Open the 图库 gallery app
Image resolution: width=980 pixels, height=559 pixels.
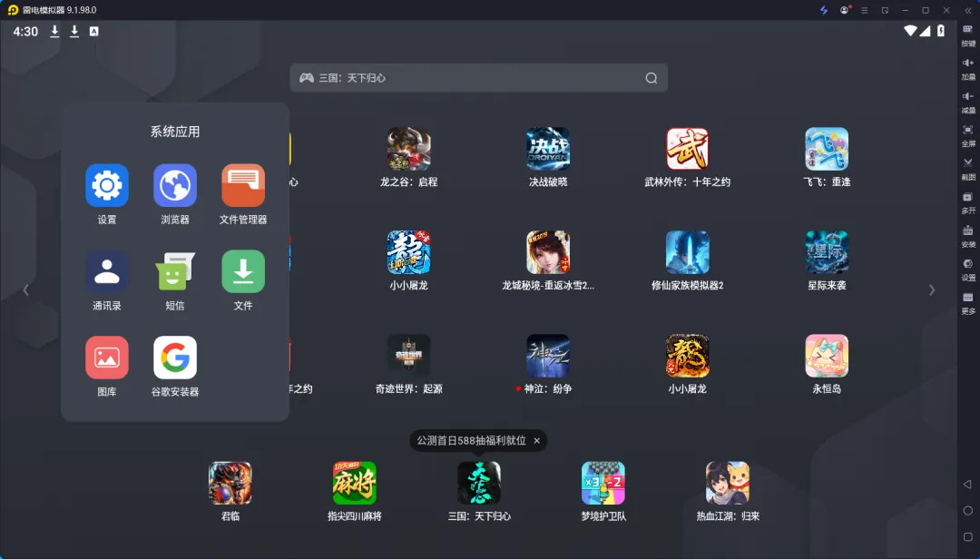[x=107, y=358]
